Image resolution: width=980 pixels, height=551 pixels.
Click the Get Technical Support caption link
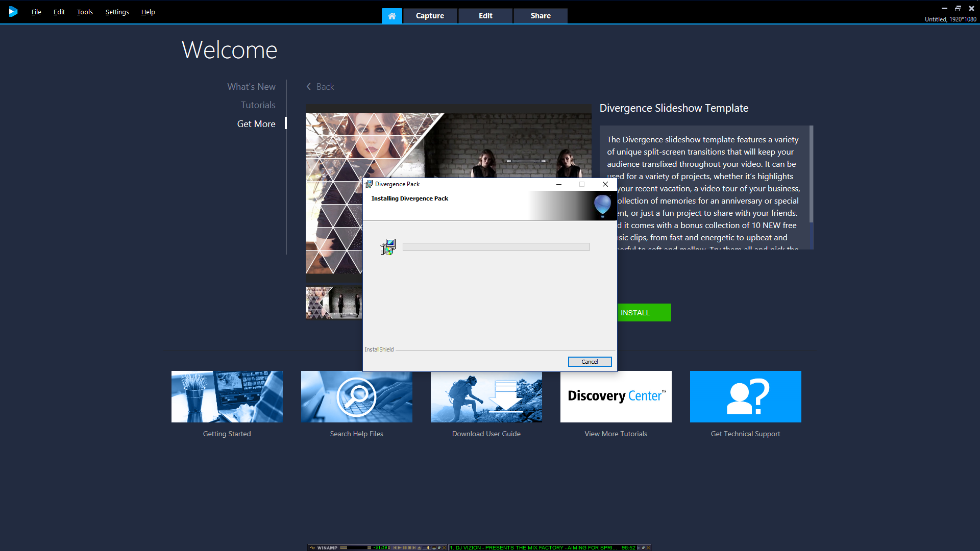745,434
